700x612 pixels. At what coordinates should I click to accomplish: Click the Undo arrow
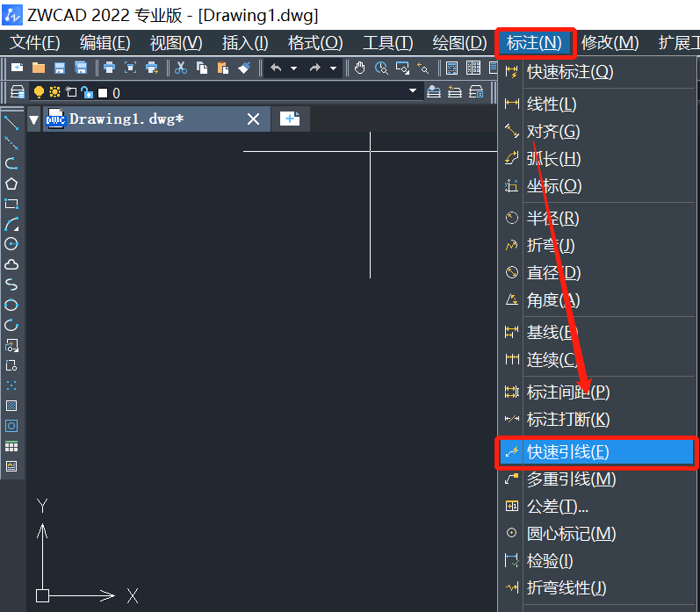276,68
